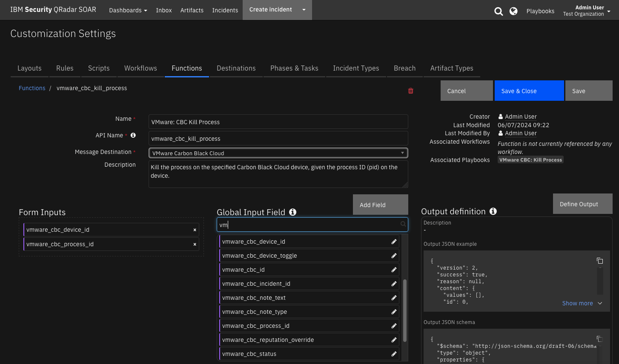The width and height of the screenshot is (619, 364).
Task: Click the Name input field
Action: [278, 122]
